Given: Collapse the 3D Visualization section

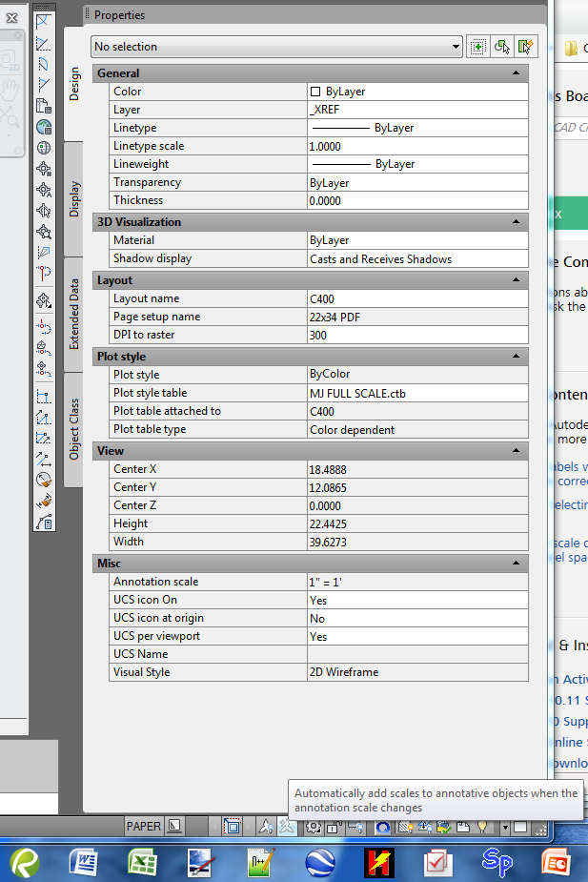Looking at the screenshot, I should [x=516, y=221].
